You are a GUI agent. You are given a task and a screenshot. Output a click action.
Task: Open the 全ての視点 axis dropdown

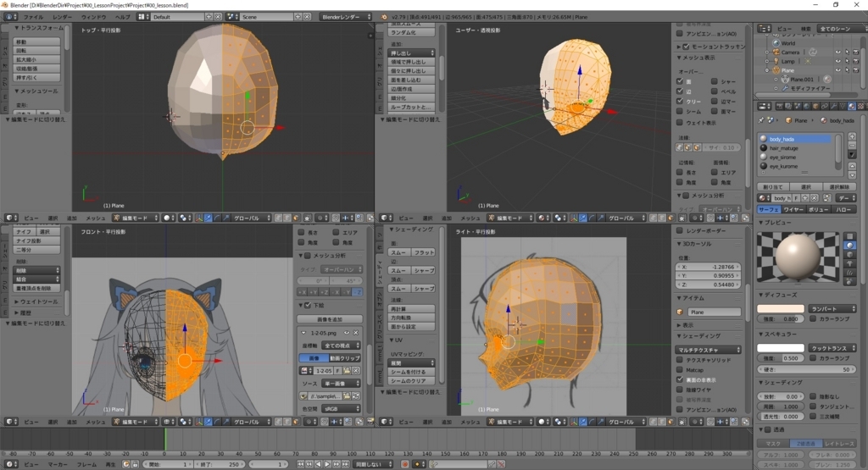click(341, 346)
